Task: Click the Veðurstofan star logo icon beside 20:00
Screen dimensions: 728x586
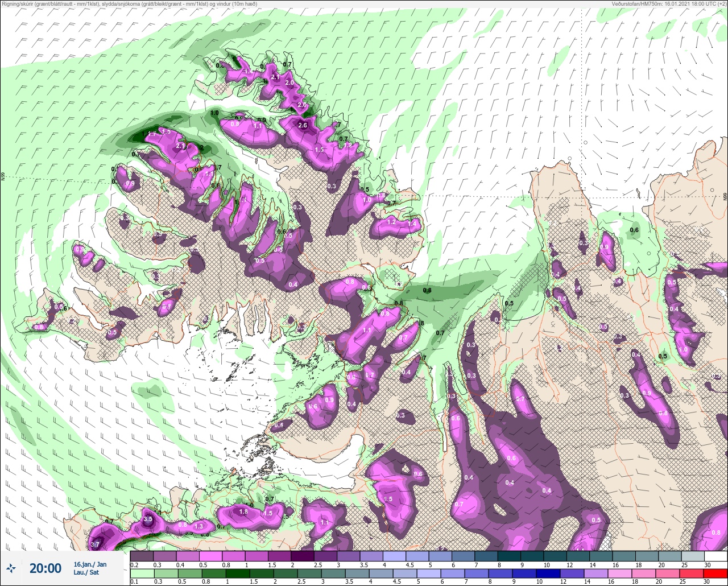Action: tap(11, 568)
